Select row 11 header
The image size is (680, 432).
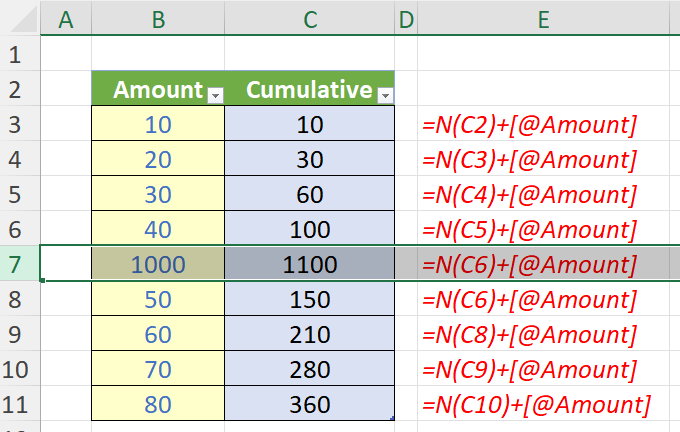coord(20,405)
